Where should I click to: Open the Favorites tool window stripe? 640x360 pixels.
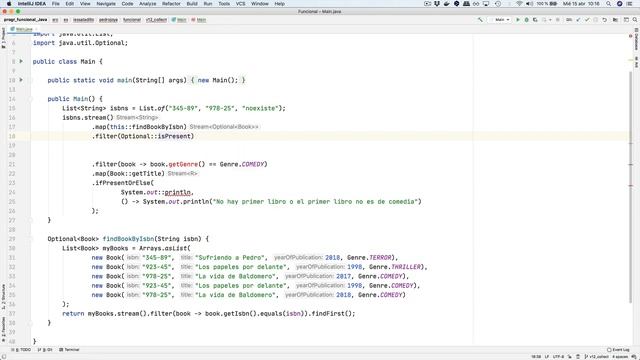[x=3, y=329]
